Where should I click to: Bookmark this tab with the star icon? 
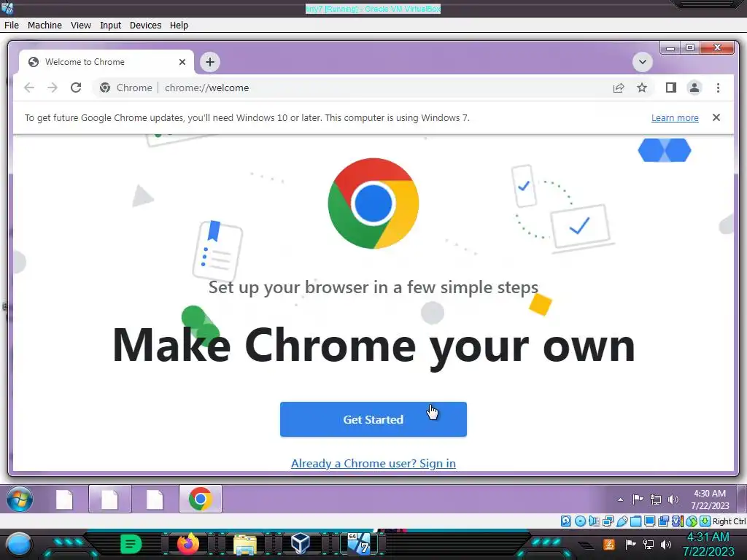coord(642,87)
